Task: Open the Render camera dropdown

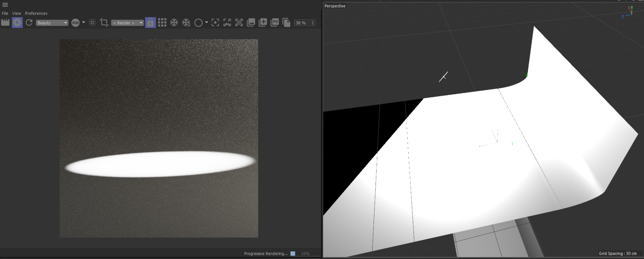Action: 127,23
